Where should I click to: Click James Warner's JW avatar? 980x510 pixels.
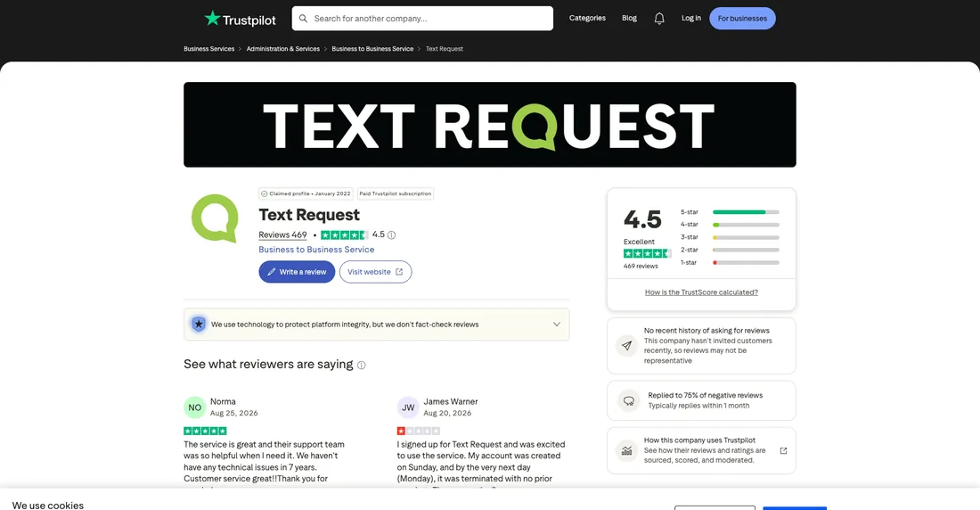point(408,407)
